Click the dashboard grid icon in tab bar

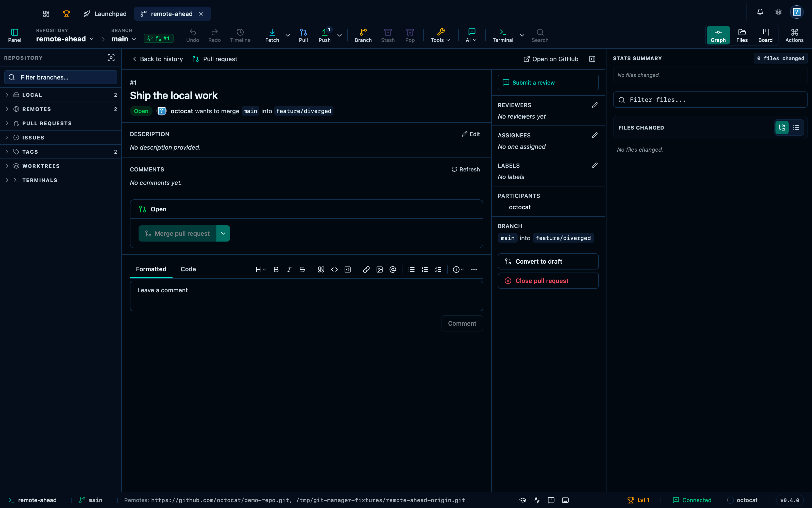click(46, 13)
